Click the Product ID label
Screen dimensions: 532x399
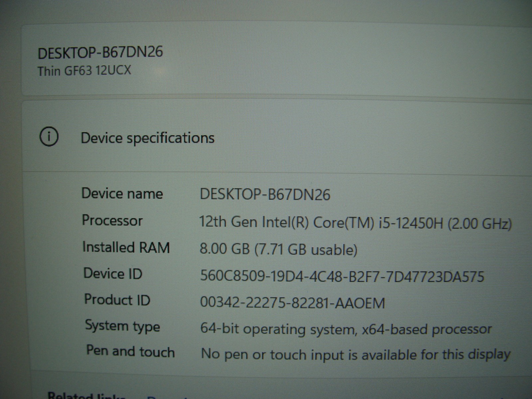(117, 300)
